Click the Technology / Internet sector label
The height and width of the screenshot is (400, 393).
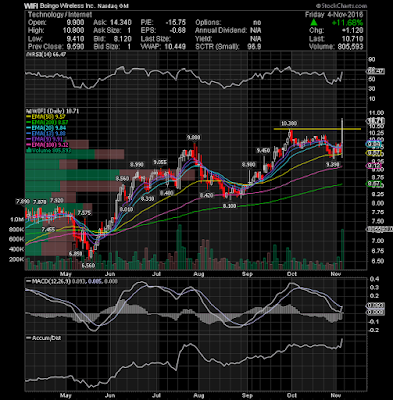click(60, 15)
